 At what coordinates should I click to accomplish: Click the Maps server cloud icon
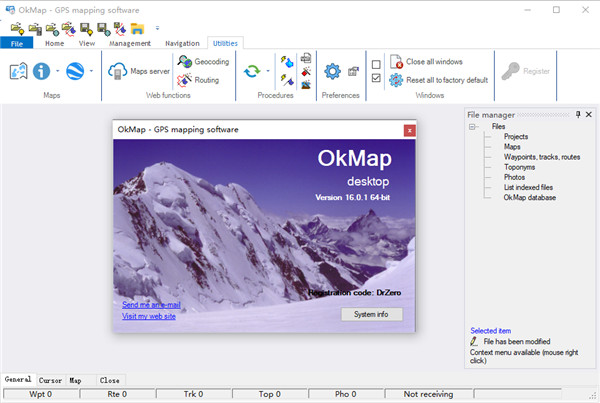tap(118, 71)
